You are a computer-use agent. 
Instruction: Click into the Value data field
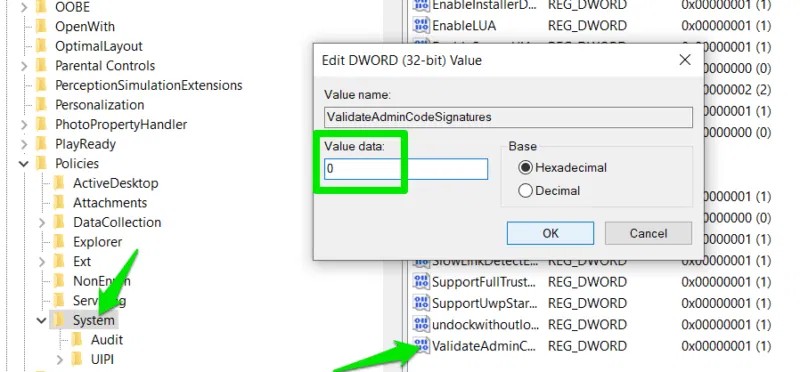click(406, 169)
